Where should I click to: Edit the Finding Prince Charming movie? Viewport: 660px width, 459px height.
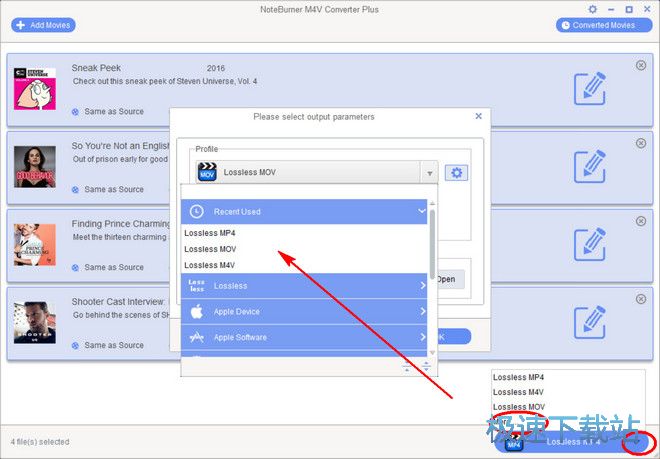[590, 245]
